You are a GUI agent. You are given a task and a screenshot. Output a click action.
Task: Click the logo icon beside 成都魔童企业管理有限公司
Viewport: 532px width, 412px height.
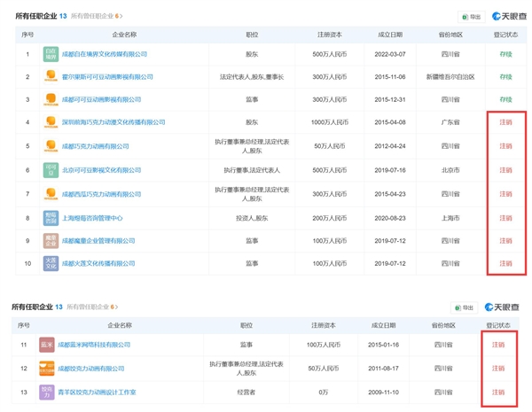51,240
